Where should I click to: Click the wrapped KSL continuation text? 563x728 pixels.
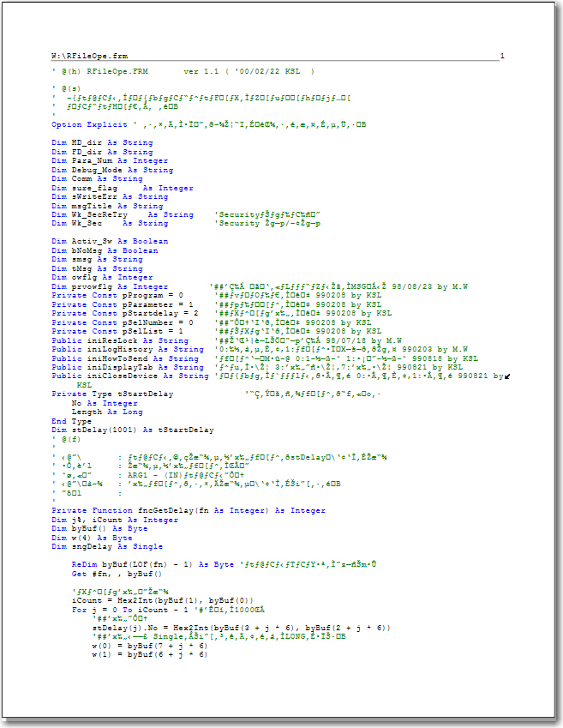coord(84,385)
